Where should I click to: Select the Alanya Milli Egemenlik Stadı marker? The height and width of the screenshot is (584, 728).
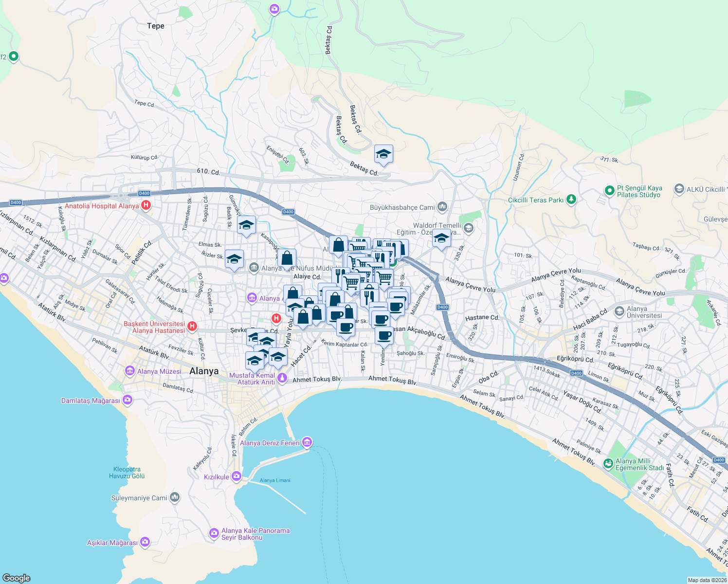pos(608,464)
